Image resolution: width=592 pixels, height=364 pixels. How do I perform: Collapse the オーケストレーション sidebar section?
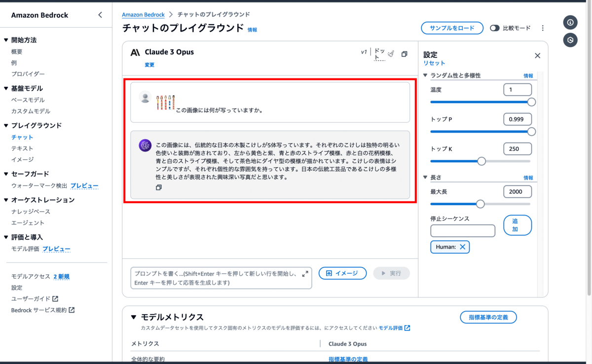click(6, 200)
